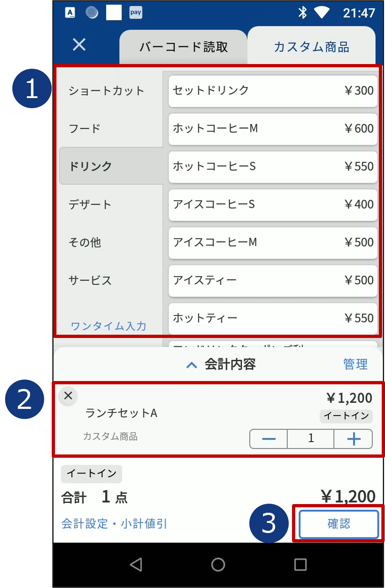
Task: Switch to the バーコード読取 tab
Action: tap(183, 47)
